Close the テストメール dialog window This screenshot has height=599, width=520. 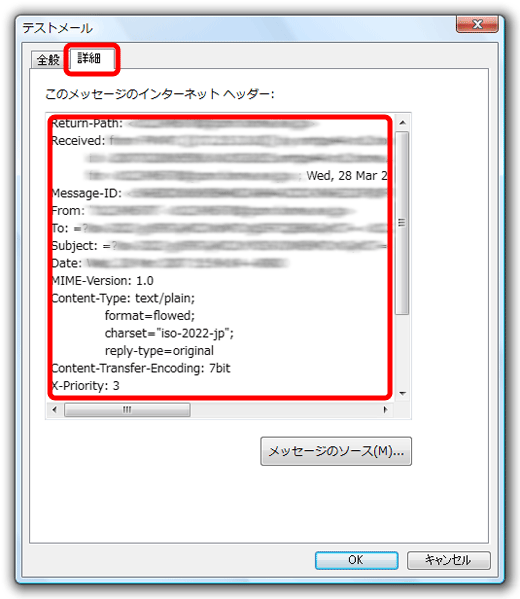[477, 24]
